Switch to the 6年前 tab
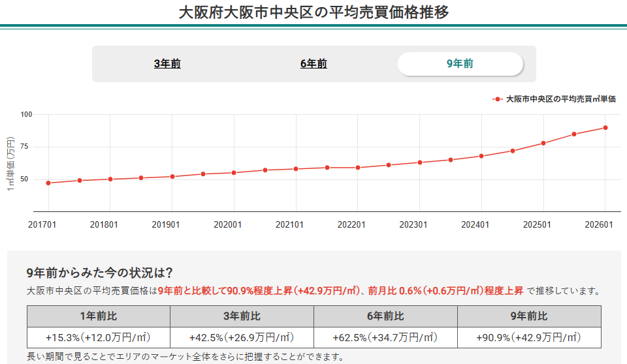Viewport: 627px width, 364px height. (x=313, y=64)
